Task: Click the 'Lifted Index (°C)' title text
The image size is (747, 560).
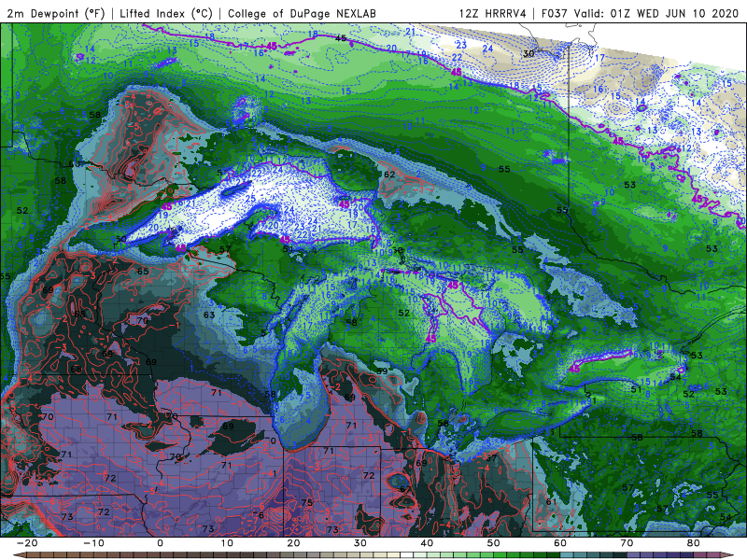Action: (166, 13)
